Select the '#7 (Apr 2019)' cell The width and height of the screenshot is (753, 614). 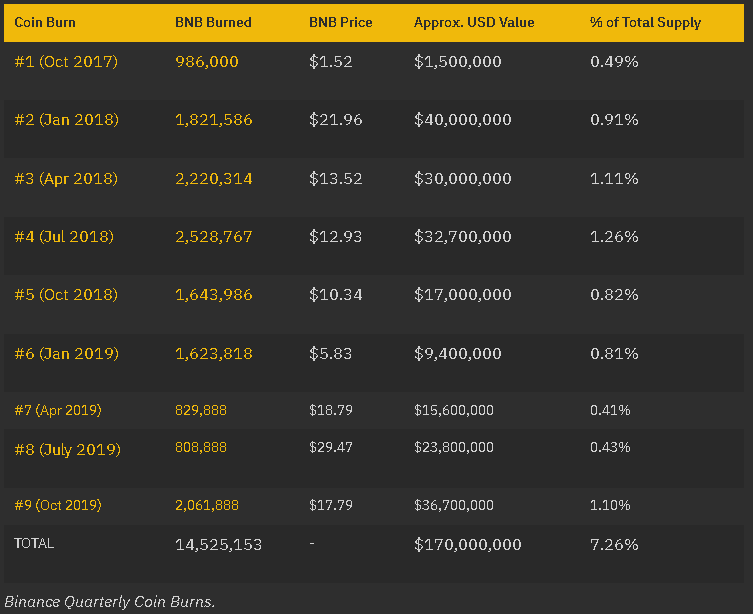(58, 410)
